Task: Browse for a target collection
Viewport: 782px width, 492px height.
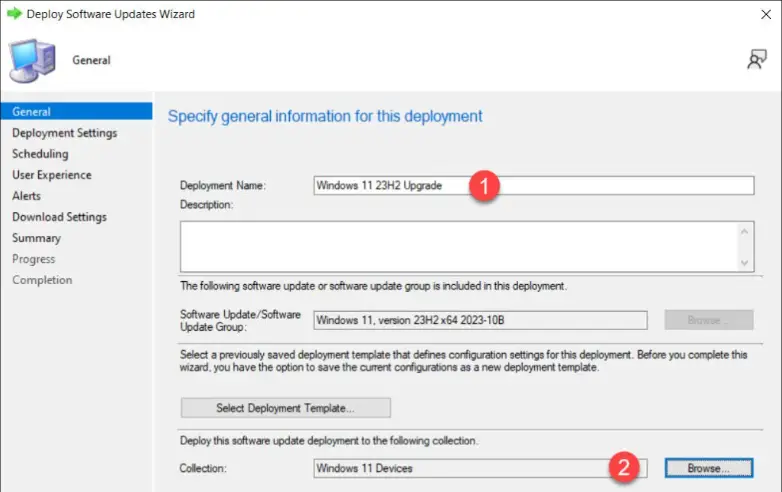Action: point(707,468)
